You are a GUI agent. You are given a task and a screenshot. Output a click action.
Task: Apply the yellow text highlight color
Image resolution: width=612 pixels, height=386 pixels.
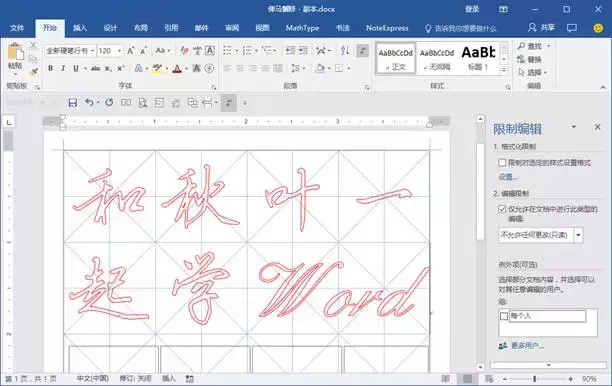pos(157,69)
